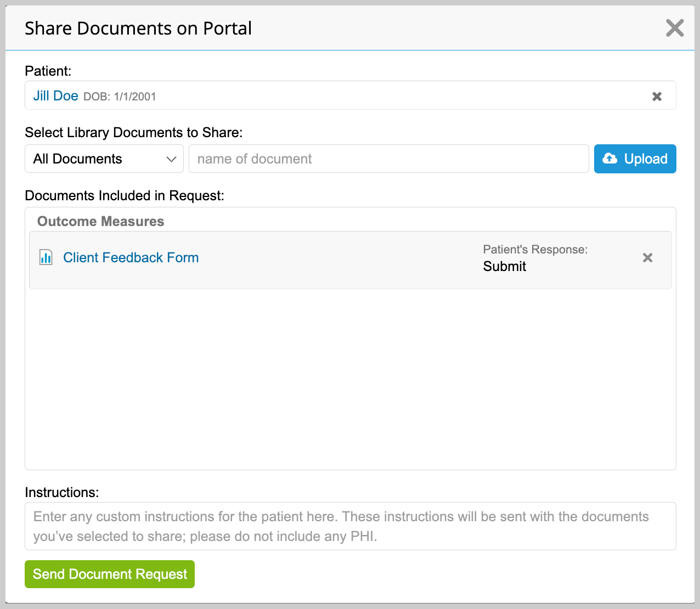Screen dimensions: 700x609
Task: Click the Submit patient's response value
Action: coord(504,266)
